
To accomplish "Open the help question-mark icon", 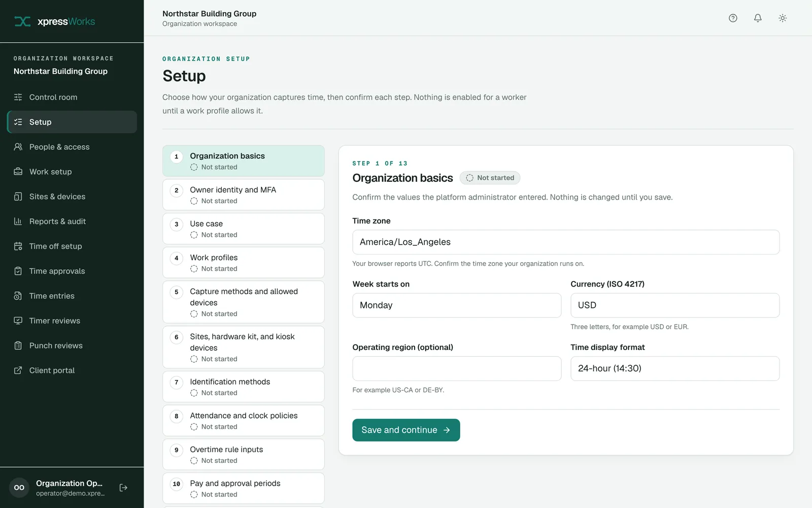I will point(733,18).
